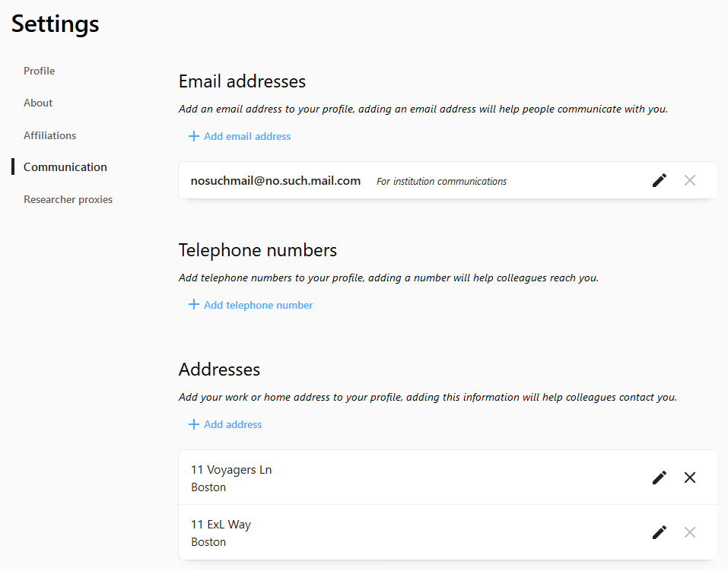Click plus icon beside Add address

[x=194, y=424]
